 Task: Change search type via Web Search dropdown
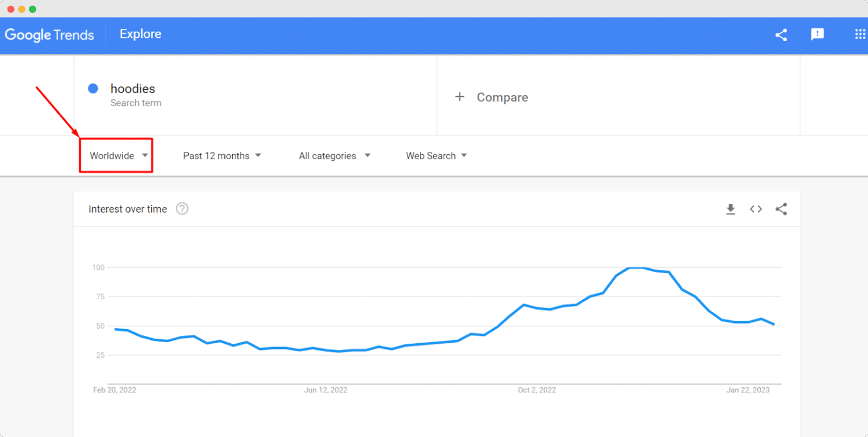point(436,155)
